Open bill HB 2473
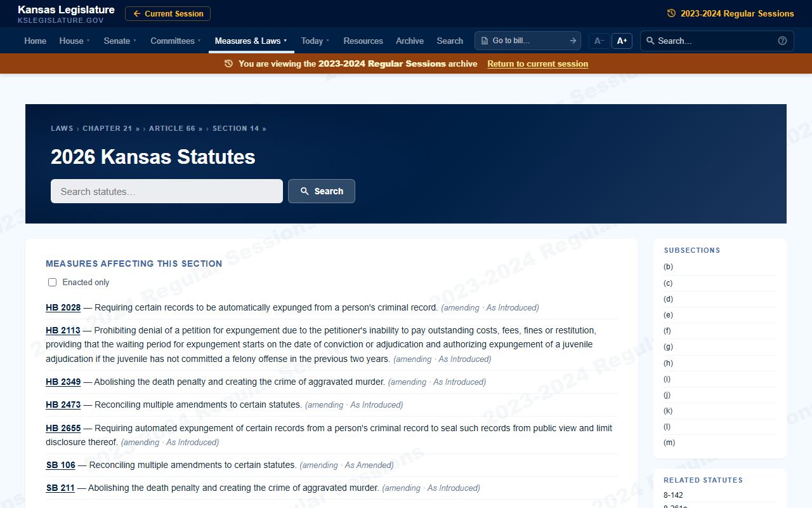The width and height of the screenshot is (812, 508). [63, 404]
